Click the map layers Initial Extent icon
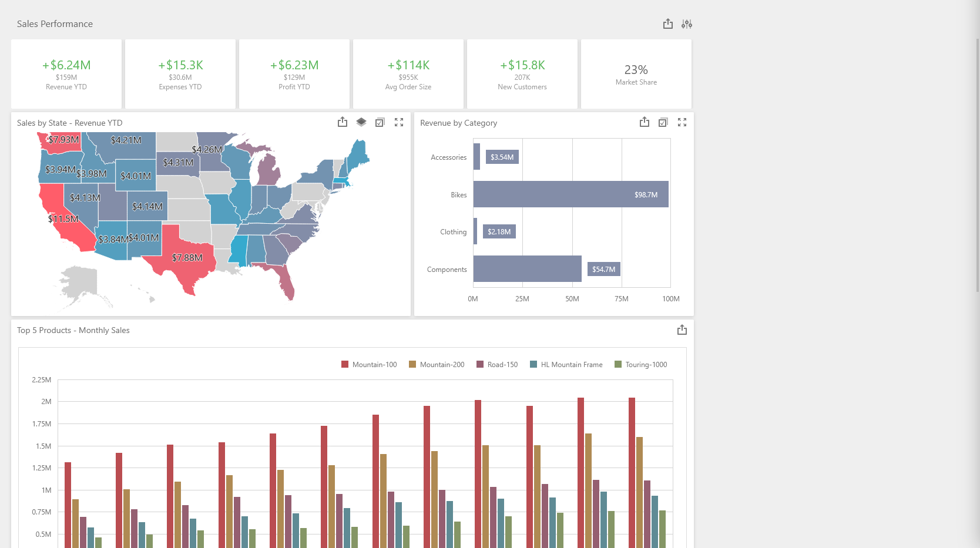Viewport: 980px width, 548px height. [361, 122]
